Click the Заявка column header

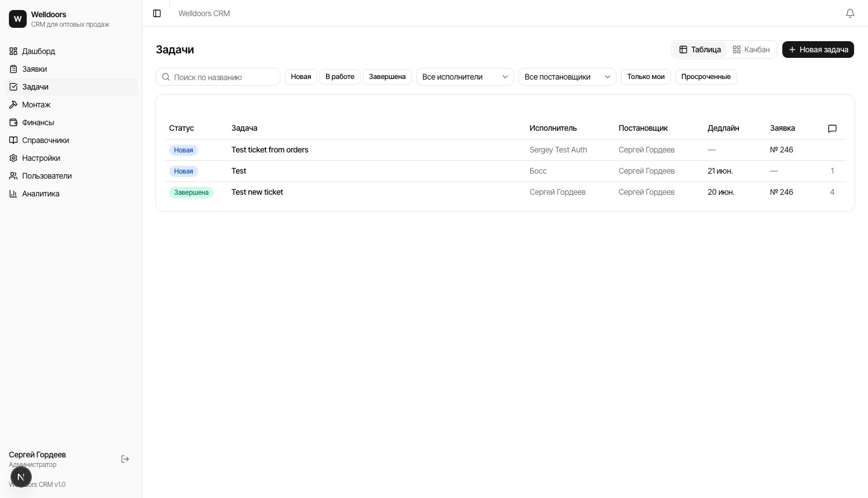(x=782, y=128)
